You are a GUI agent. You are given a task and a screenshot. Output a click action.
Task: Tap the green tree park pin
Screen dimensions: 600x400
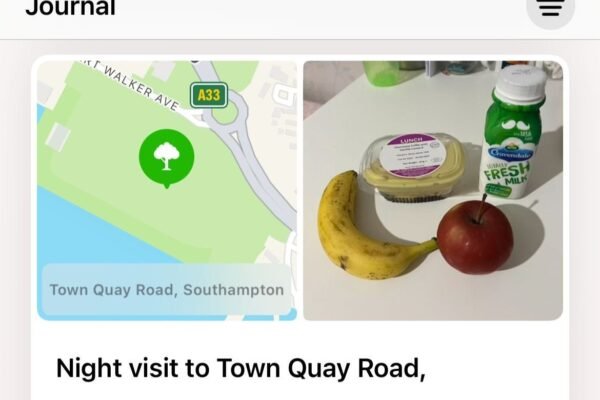point(166,158)
